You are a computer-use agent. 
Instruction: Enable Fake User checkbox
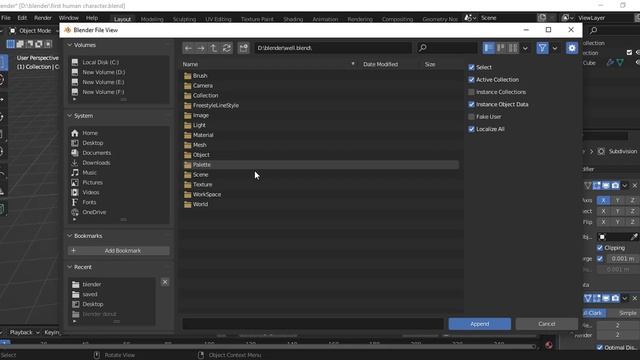pos(471,117)
